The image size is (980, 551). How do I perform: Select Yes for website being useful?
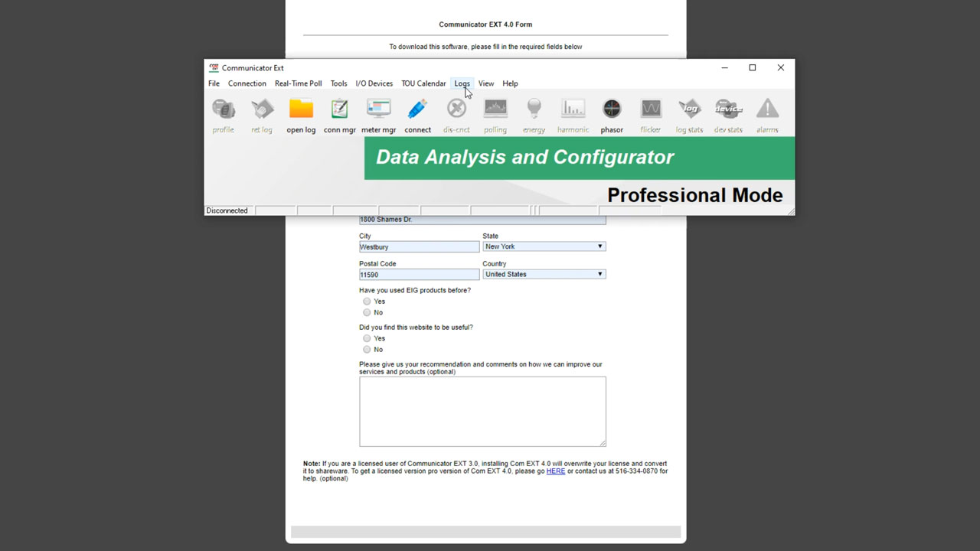(x=367, y=338)
